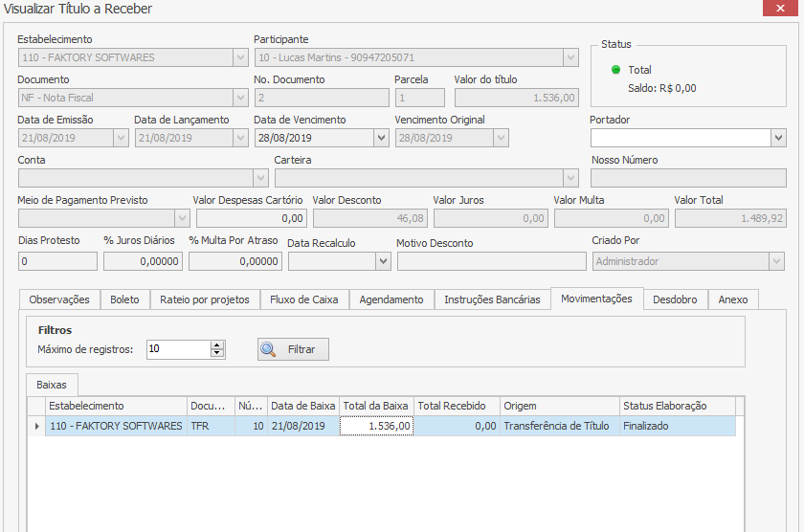Image resolution: width=804 pixels, height=532 pixels.
Task: Click the green Total status indicator
Action: [616, 70]
